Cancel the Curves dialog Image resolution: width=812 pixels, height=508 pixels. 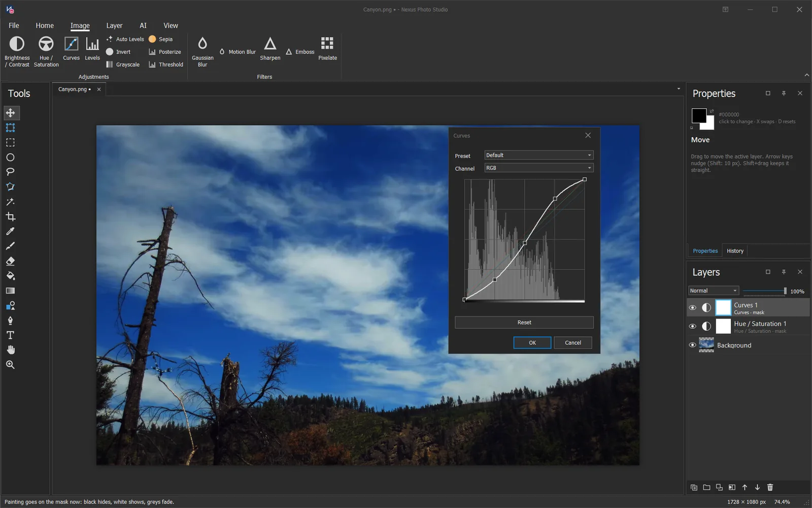(x=573, y=343)
